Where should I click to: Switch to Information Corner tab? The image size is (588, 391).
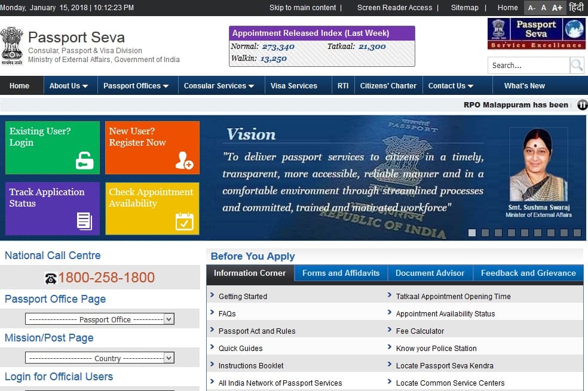pyautogui.click(x=250, y=273)
